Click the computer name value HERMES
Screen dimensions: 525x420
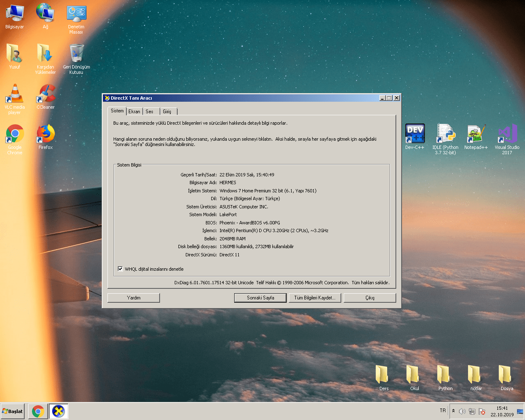228,183
